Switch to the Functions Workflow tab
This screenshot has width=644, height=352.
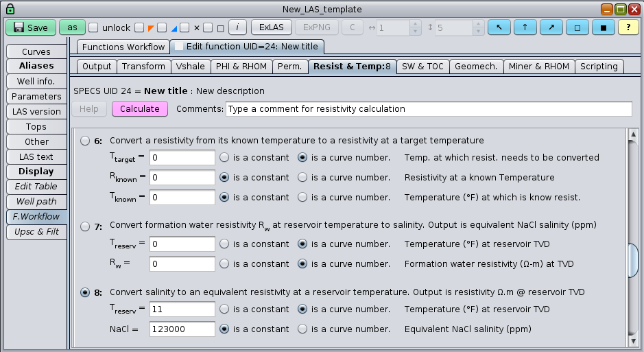pos(123,47)
